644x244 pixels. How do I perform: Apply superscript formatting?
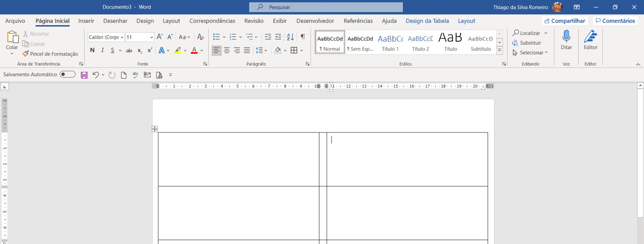click(x=149, y=50)
